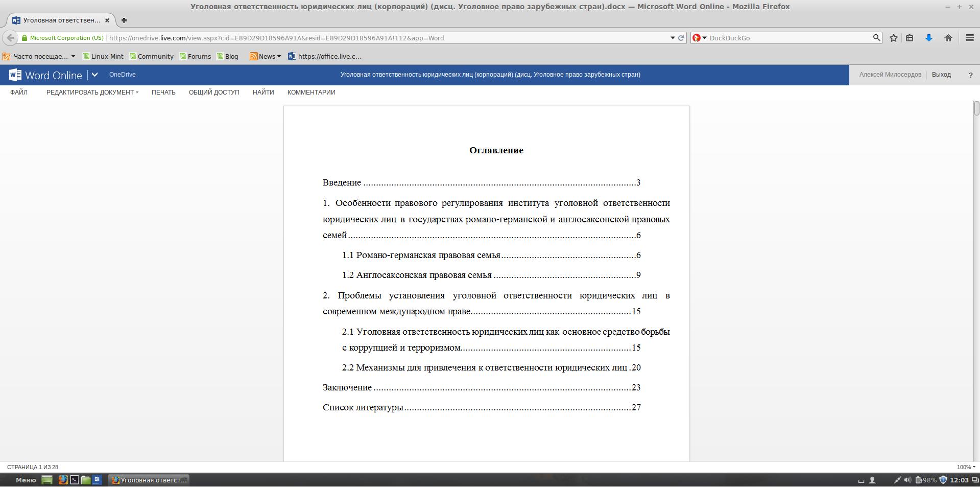Viewport: 980px width, 487px height.
Task: Show bookmarks list icon in toolbar
Action: [x=909, y=38]
